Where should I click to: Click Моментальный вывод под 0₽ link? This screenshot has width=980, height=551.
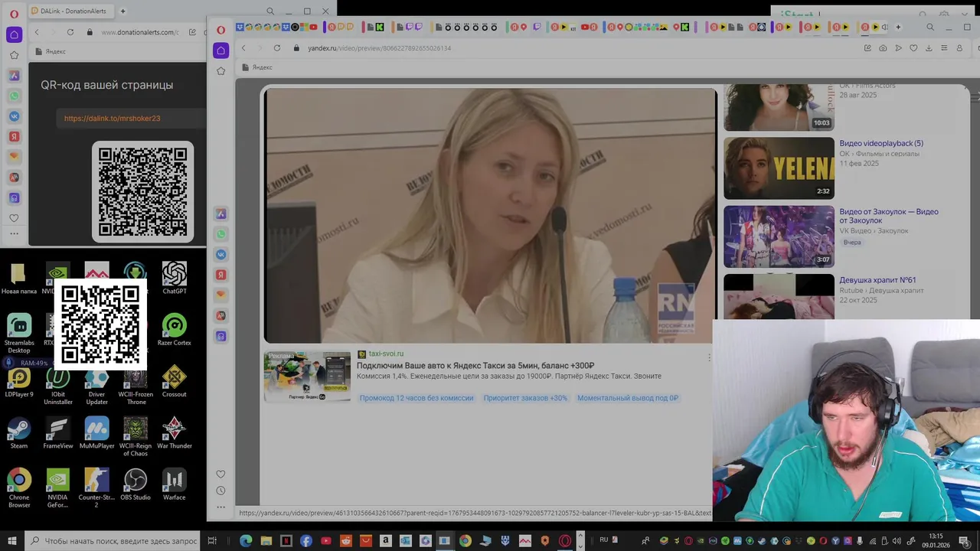(628, 398)
